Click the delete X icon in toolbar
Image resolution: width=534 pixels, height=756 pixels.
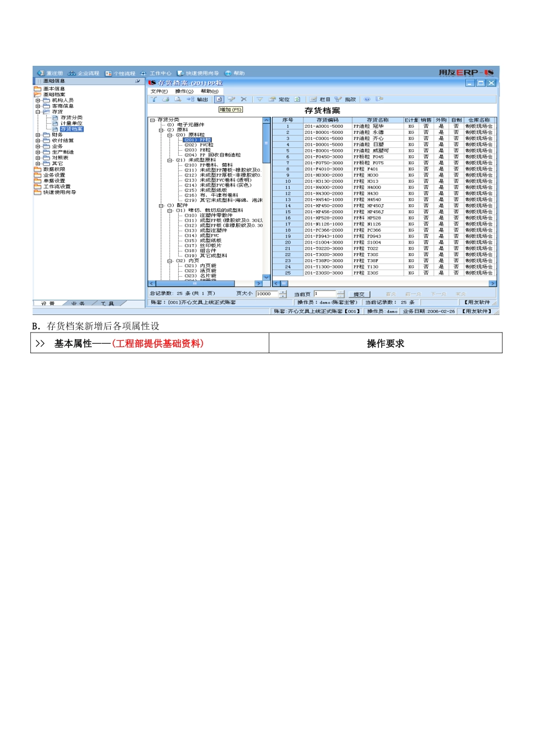coord(243,99)
